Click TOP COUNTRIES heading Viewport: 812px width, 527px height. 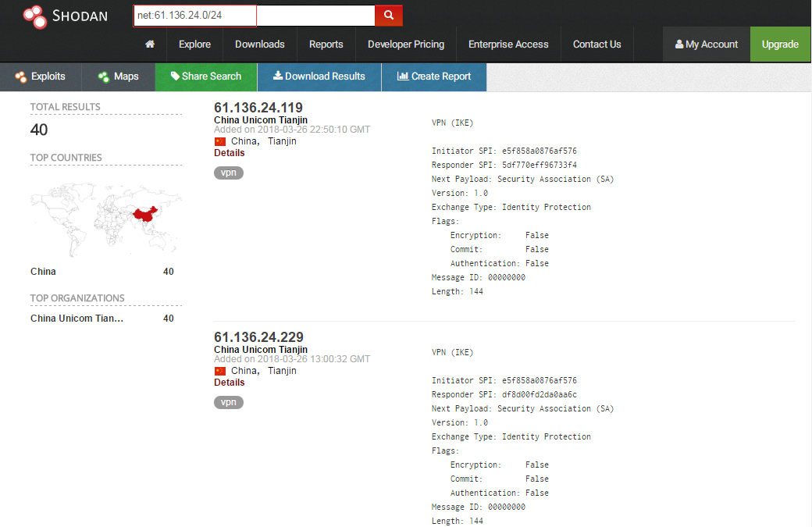click(x=66, y=158)
